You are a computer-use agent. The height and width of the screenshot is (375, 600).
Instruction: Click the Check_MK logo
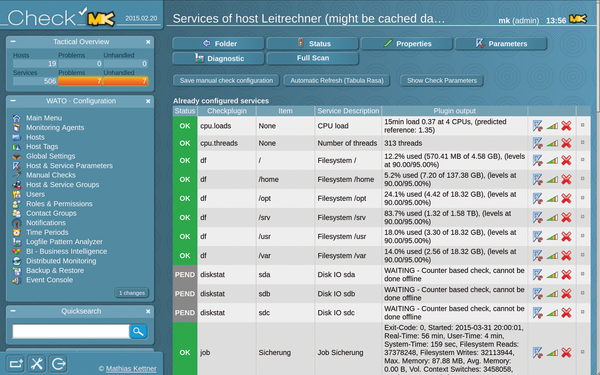(61, 17)
